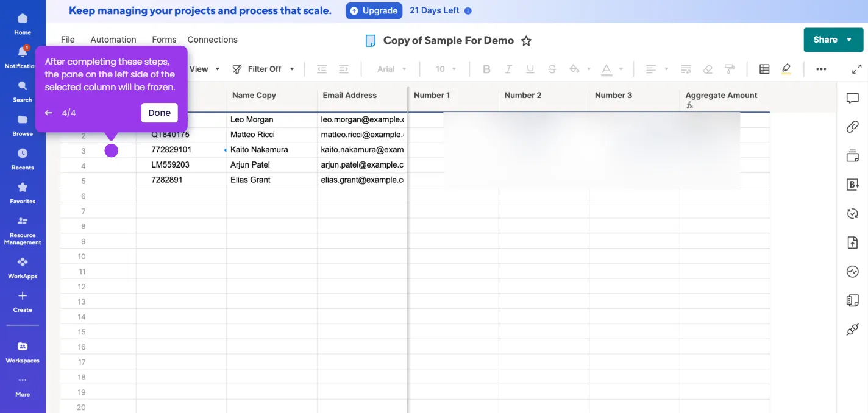Toggle the full-screen expand arrows
The width and height of the screenshot is (868, 413).
click(x=856, y=69)
